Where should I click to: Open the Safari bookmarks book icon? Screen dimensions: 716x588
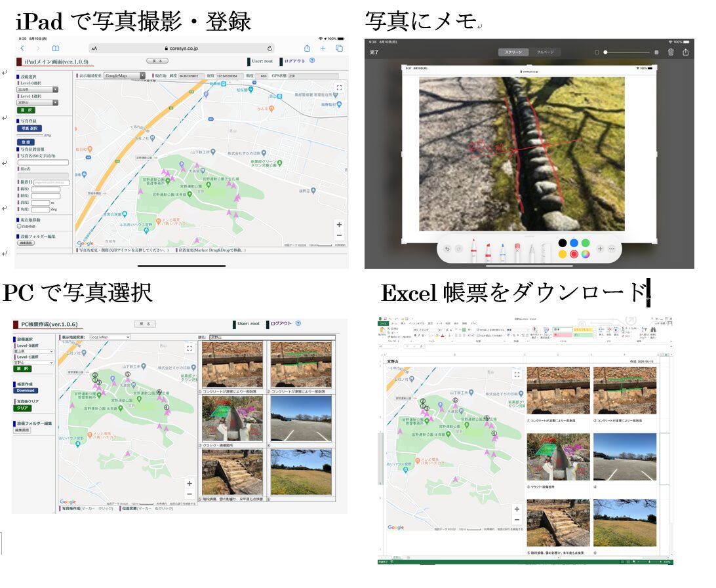point(56,49)
